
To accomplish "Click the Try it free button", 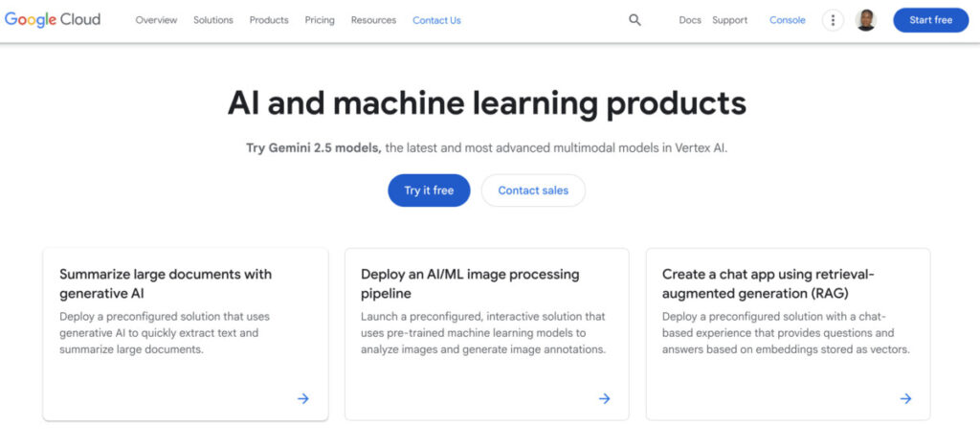I will click(429, 190).
